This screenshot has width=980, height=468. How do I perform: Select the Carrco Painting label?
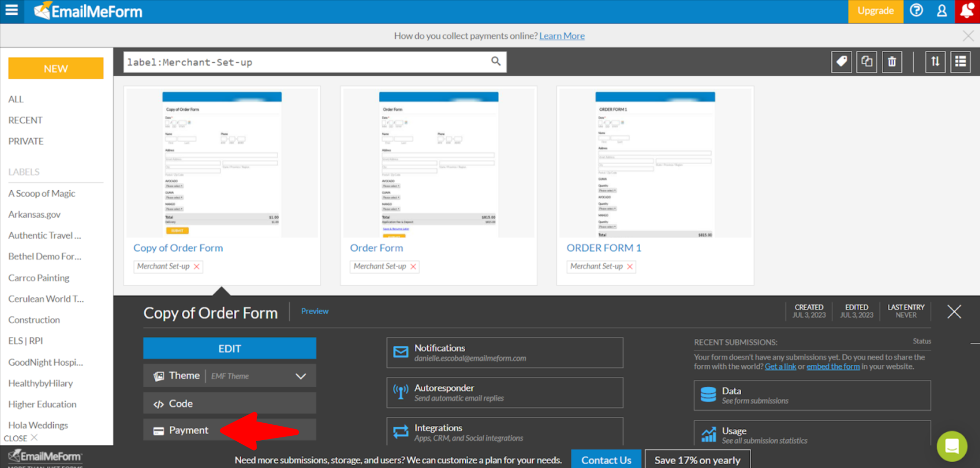coord(38,278)
